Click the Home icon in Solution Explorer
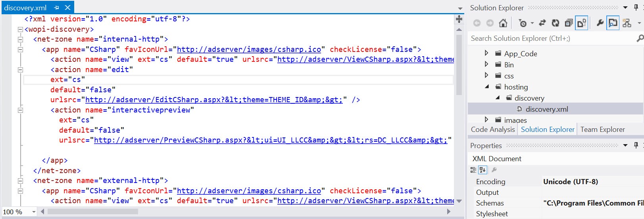Viewport: 644px width, 219px height. [503, 23]
